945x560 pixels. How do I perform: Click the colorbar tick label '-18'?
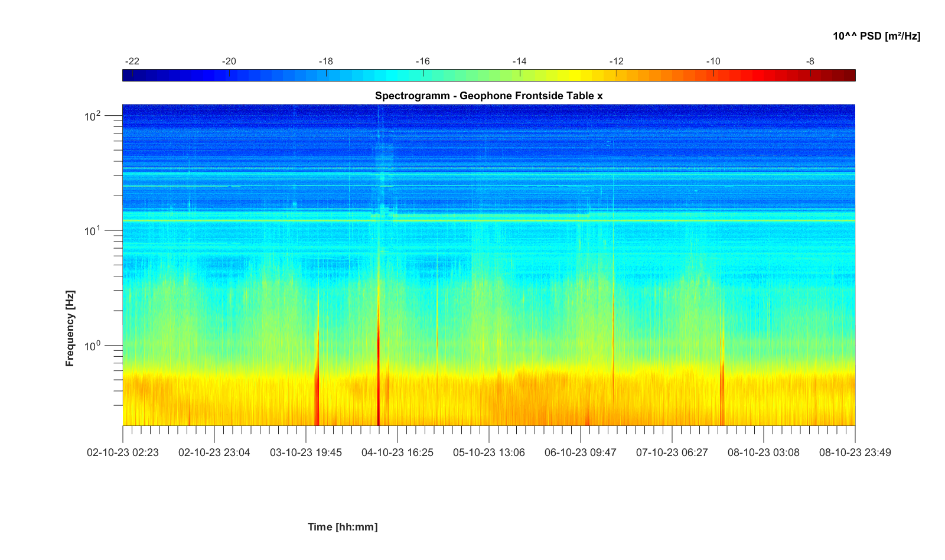[x=326, y=61]
